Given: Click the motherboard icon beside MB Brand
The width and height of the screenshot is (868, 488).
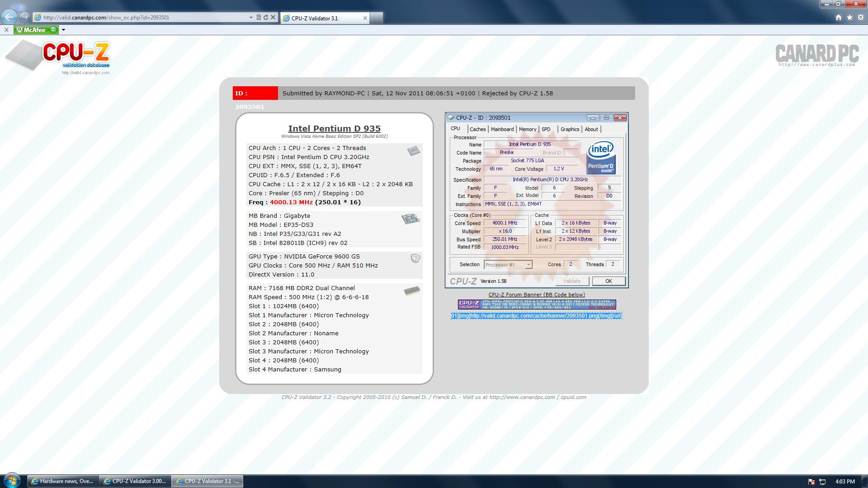Looking at the screenshot, I should (x=410, y=219).
